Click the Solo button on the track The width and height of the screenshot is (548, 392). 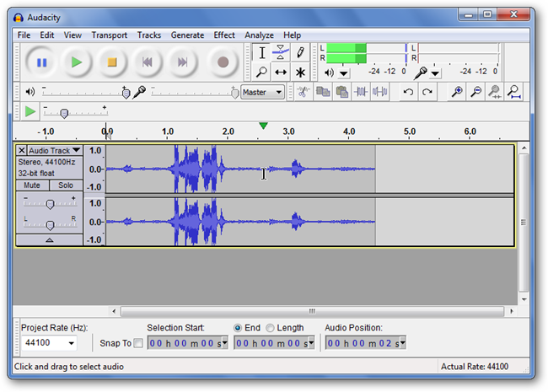[x=65, y=185]
